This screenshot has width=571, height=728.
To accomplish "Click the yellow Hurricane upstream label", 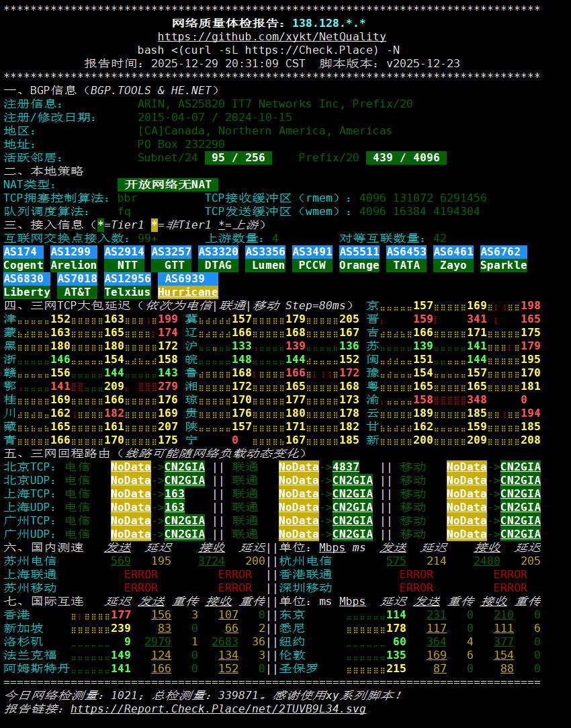I will tap(188, 292).
